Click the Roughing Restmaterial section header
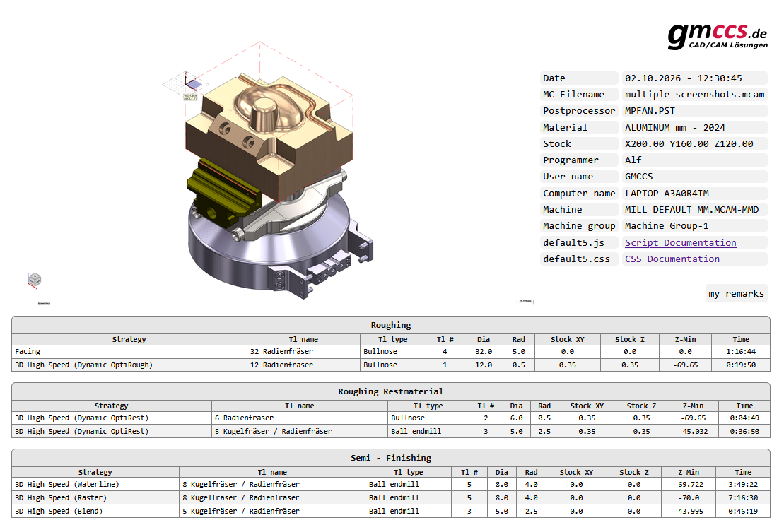The height and width of the screenshot is (532, 784). tap(391, 391)
